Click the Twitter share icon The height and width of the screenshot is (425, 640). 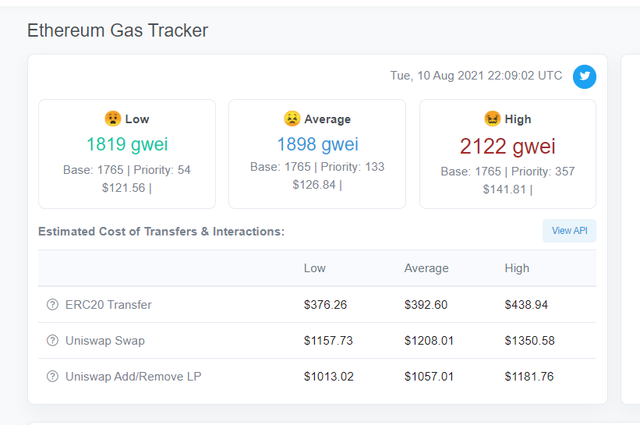584,76
